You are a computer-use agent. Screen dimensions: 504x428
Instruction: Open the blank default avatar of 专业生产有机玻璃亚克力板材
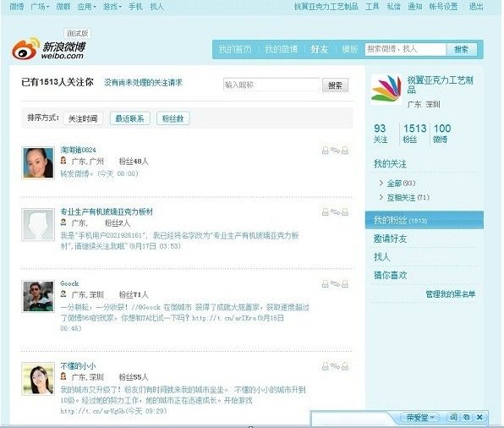[38, 225]
